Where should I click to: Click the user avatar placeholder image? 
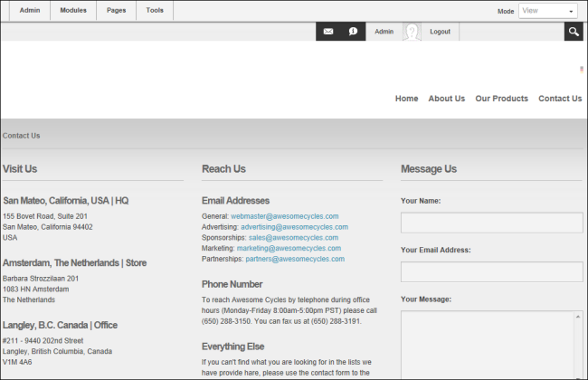click(412, 32)
